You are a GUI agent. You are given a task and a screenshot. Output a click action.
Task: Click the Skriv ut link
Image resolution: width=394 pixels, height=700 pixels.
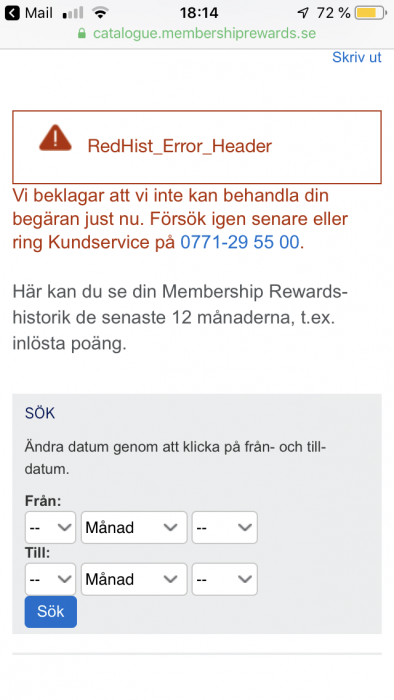pyautogui.click(x=357, y=57)
